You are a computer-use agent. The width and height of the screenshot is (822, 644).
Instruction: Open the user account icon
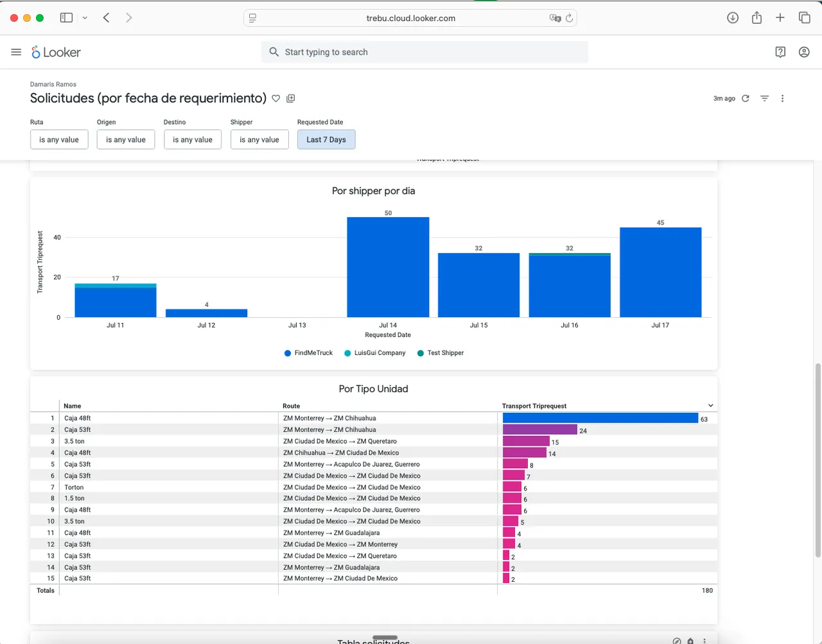click(804, 52)
